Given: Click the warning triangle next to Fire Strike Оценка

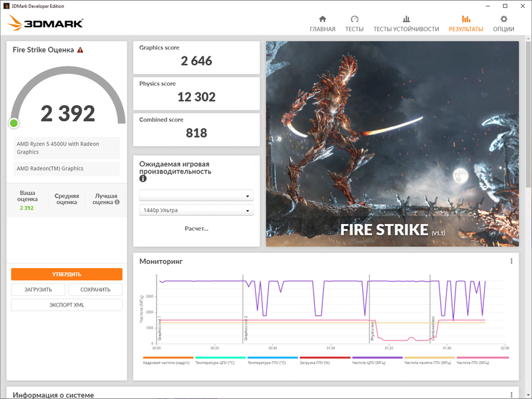Looking at the screenshot, I should [80, 50].
